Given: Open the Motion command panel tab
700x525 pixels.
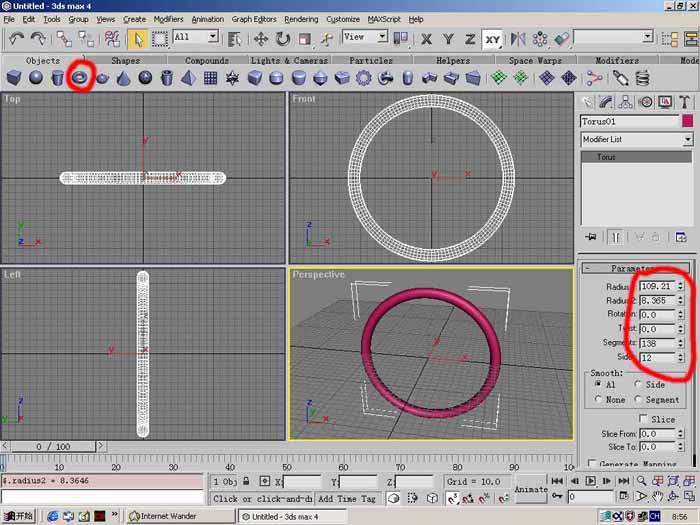Looking at the screenshot, I should [646, 102].
